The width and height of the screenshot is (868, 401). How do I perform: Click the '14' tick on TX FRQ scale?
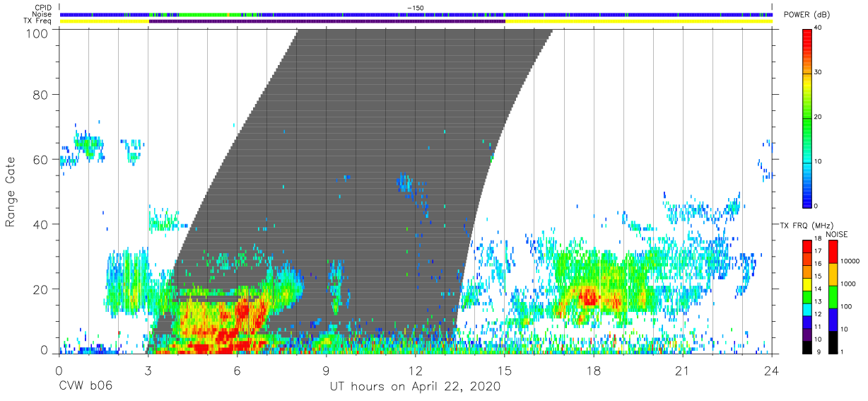click(x=819, y=289)
